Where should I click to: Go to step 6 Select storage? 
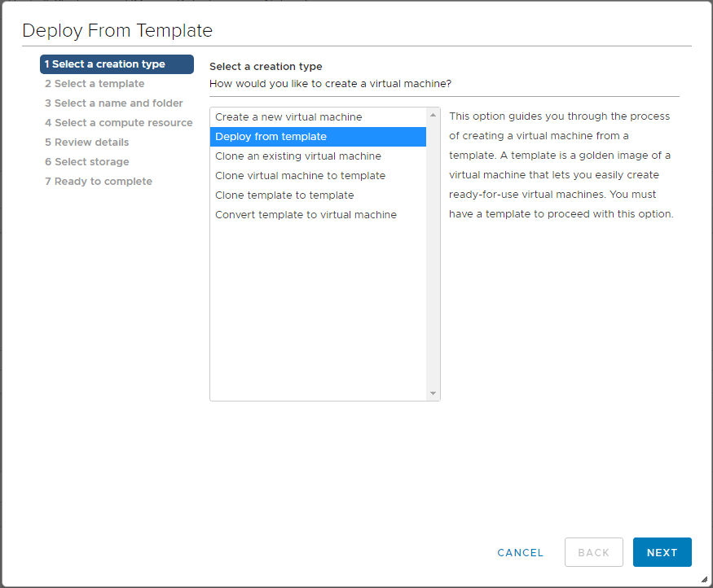pyautogui.click(x=87, y=162)
